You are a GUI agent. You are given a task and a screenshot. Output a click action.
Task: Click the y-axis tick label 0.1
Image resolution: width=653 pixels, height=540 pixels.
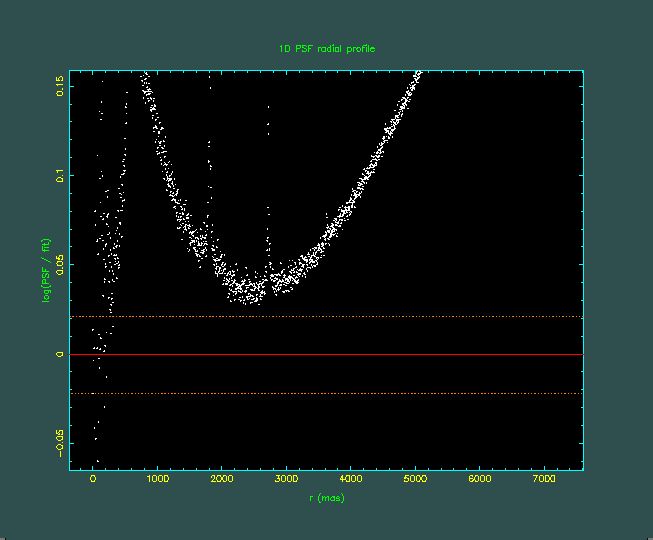(x=60, y=176)
